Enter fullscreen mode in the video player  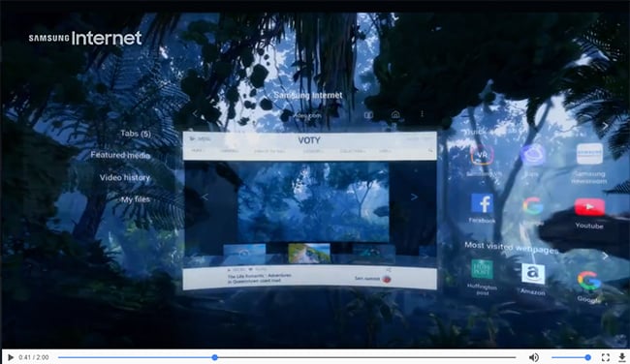click(x=606, y=357)
